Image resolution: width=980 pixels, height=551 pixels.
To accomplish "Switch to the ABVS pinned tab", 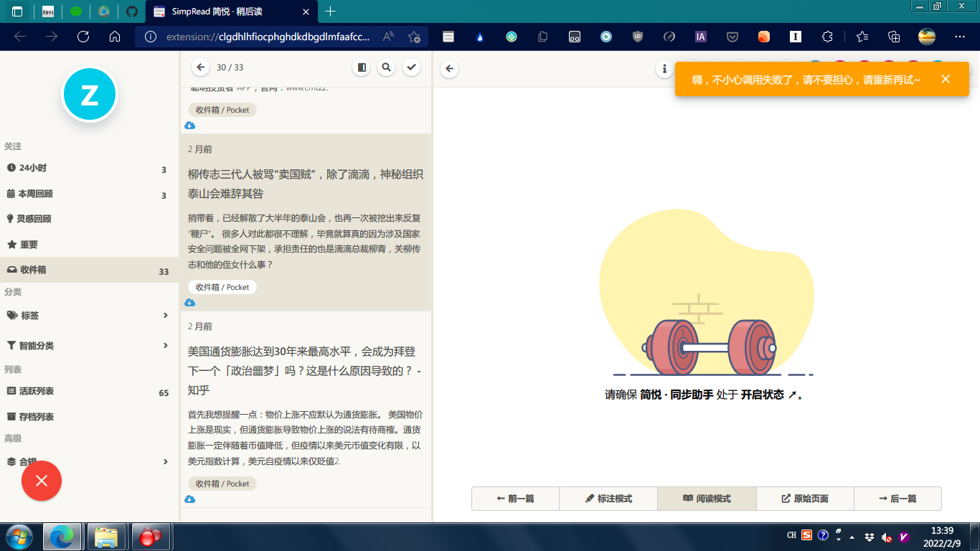I will [47, 11].
